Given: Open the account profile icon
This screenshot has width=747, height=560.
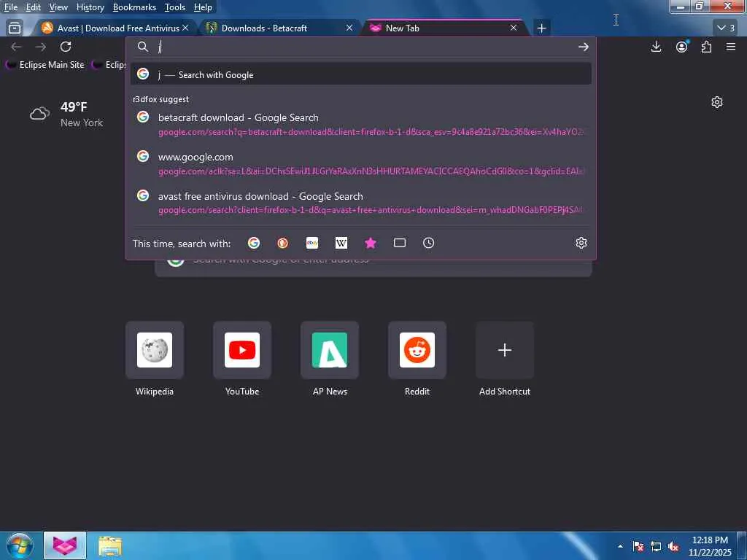Looking at the screenshot, I should click(x=682, y=47).
